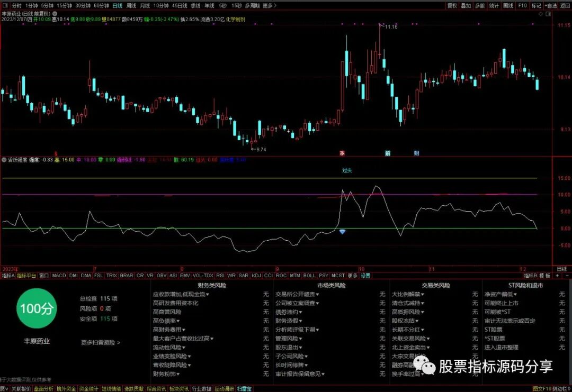The image size is (572, 392).
Task: Click 指标B on the indicator bar
Action: pos(530,276)
